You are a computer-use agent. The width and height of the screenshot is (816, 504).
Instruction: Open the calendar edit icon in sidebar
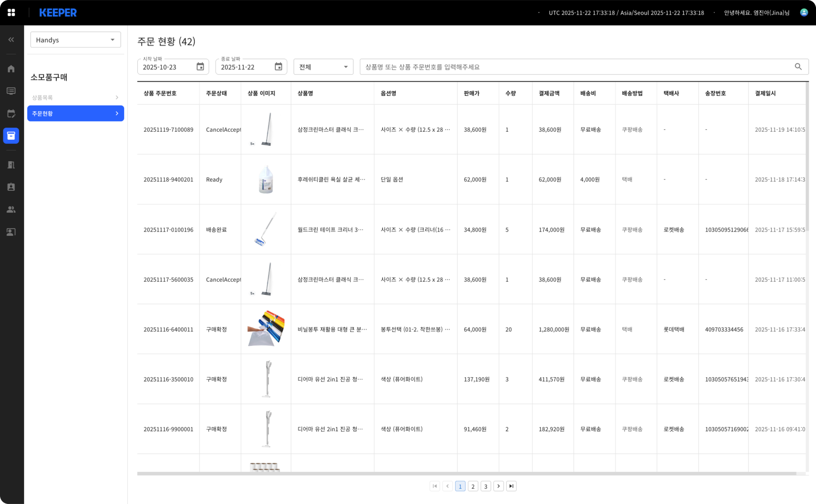pos(11,113)
